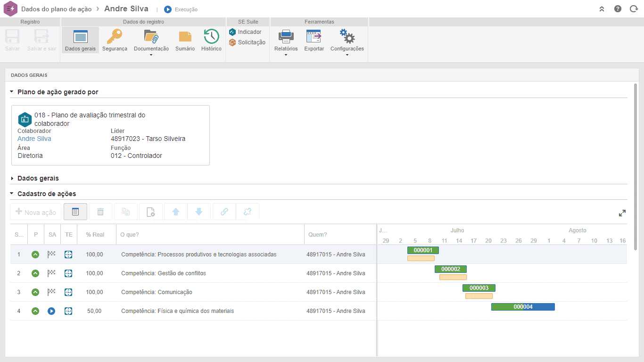Screen dimensions: 644x362
Task: Open the Andre Silva collaborator link
Action: coord(34,139)
